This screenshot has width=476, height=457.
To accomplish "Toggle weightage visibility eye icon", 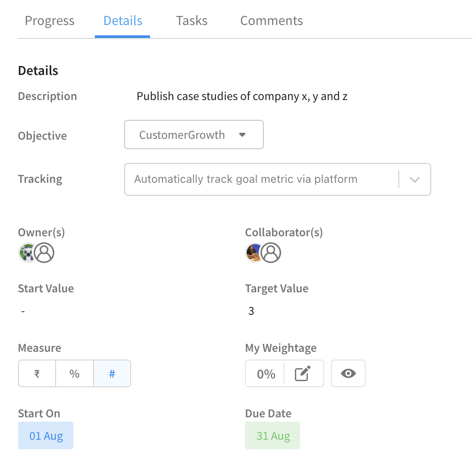I will click(348, 373).
